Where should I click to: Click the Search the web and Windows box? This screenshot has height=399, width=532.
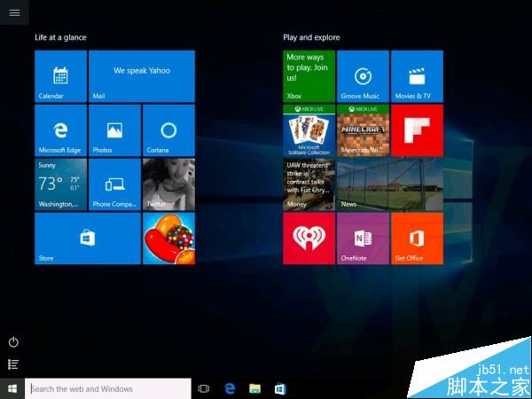(x=108, y=388)
